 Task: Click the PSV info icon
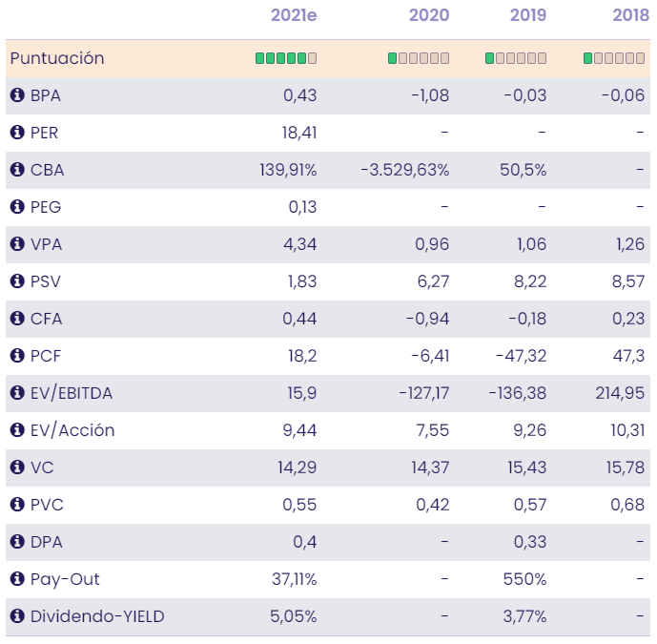tap(17, 281)
